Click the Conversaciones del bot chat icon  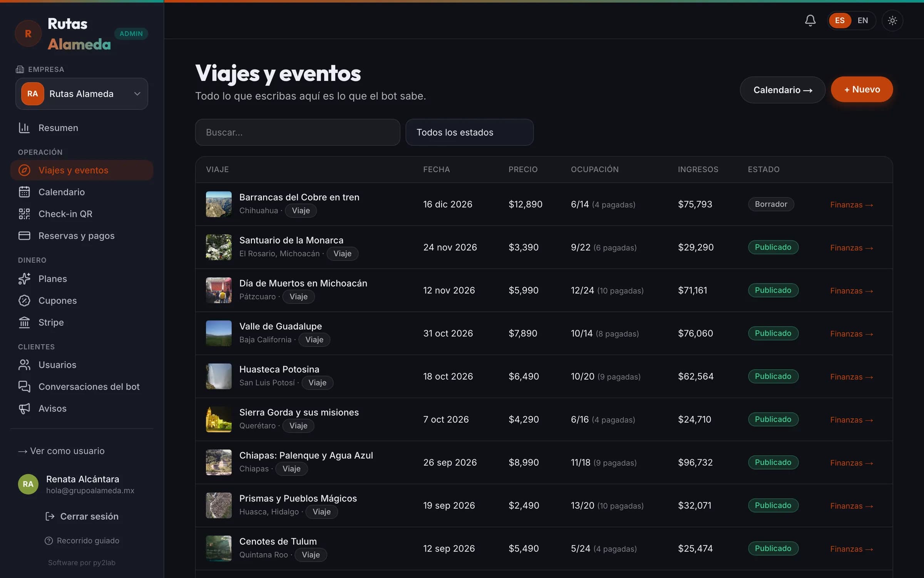[x=24, y=386]
